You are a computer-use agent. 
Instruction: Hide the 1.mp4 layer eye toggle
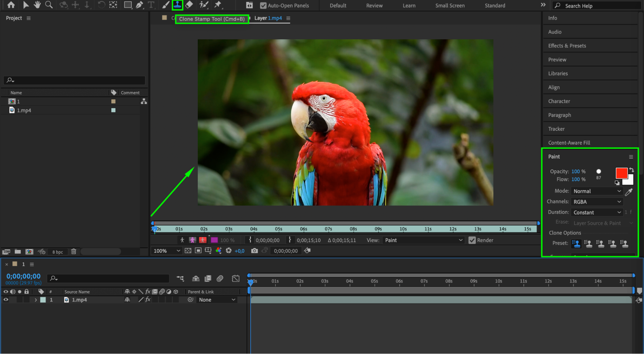click(6, 300)
